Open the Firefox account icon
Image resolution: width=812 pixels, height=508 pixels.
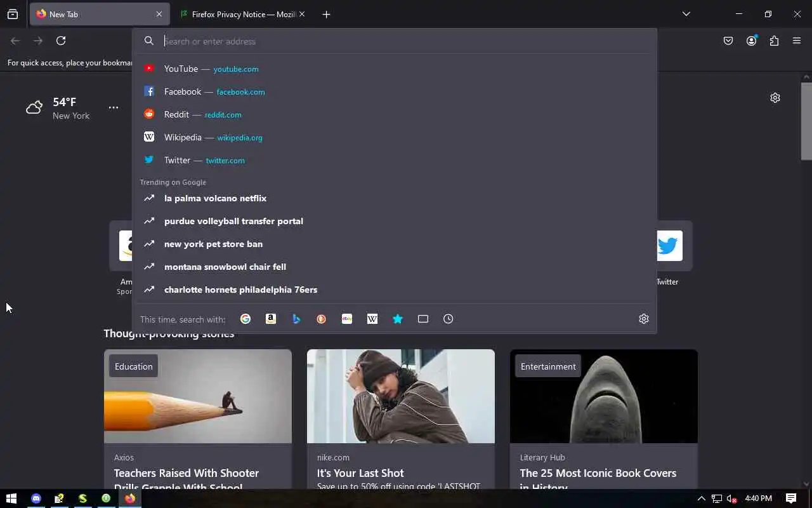point(752,41)
